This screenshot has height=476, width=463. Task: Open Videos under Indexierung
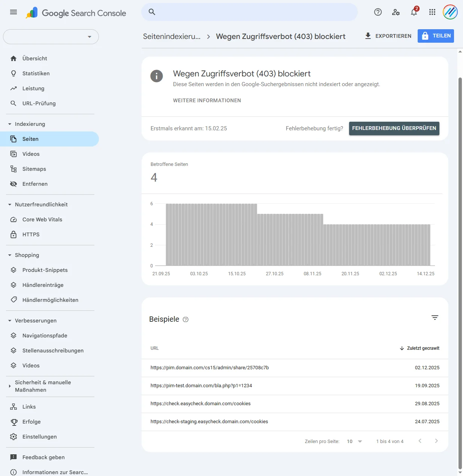pos(49,154)
